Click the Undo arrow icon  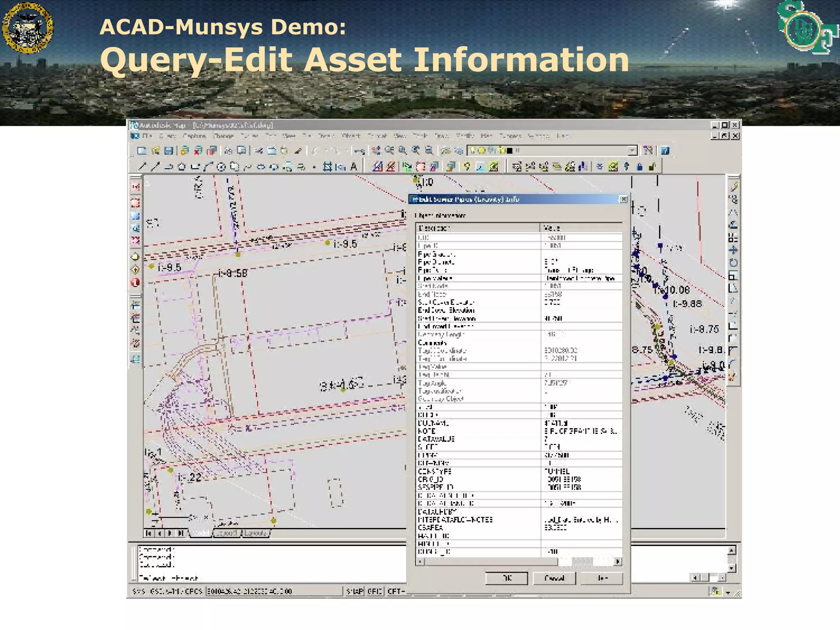click(x=315, y=151)
